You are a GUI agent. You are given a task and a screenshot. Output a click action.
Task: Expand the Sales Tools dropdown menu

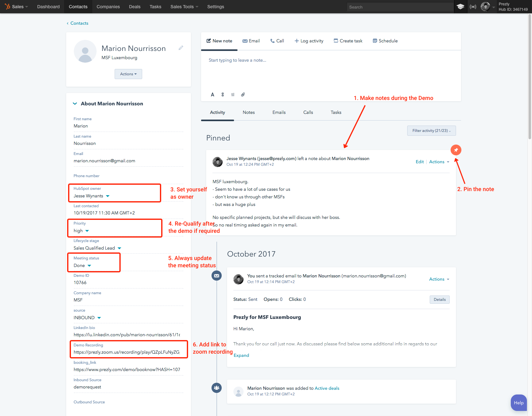(x=184, y=7)
